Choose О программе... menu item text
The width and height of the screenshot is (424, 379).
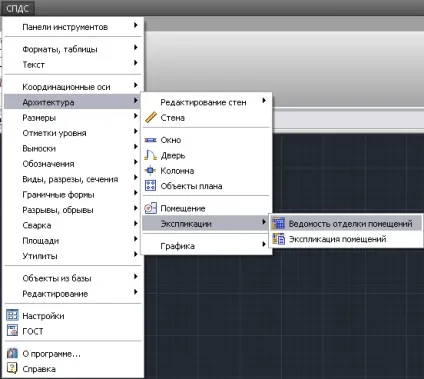tap(51, 354)
